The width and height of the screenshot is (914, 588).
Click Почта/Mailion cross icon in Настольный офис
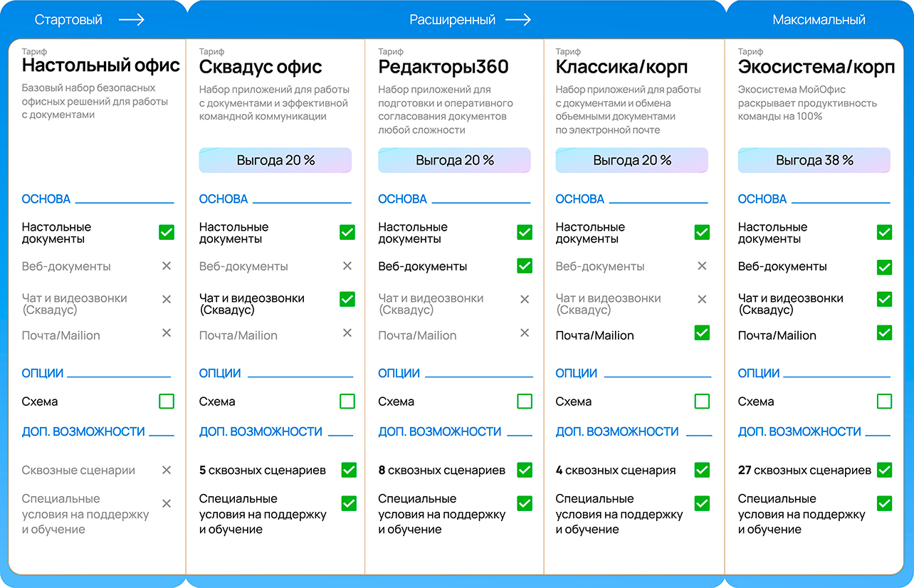tap(167, 332)
